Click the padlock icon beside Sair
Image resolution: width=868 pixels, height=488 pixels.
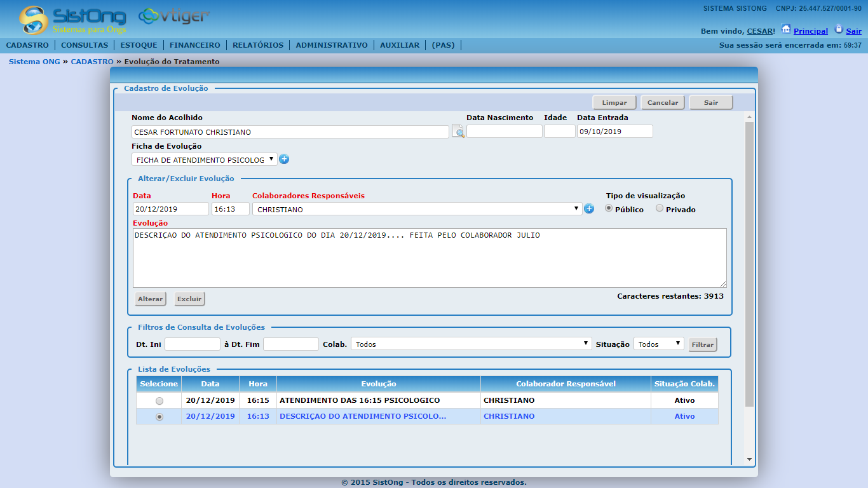(838, 29)
